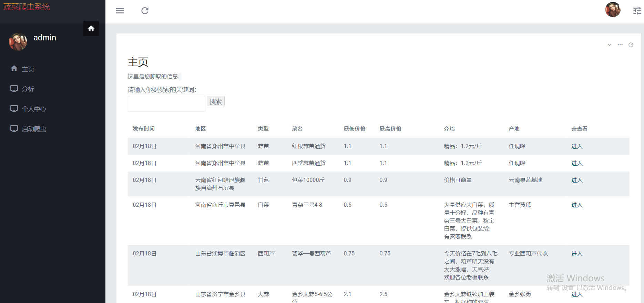Click the 菜名 column header
The image size is (644, 303).
(x=297, y=129)
